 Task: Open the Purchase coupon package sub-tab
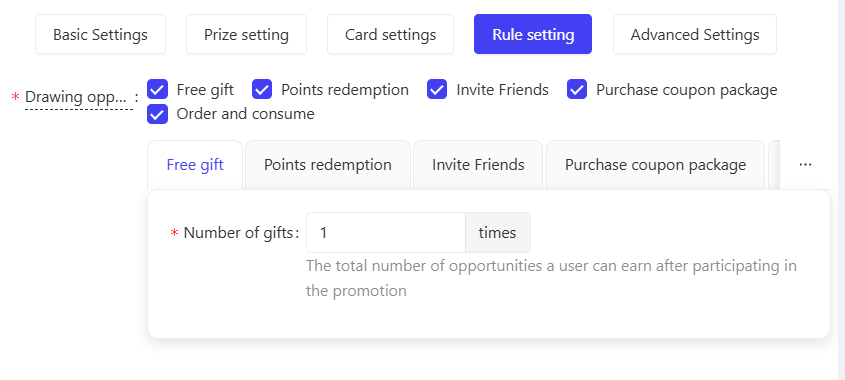coord(655,165)
